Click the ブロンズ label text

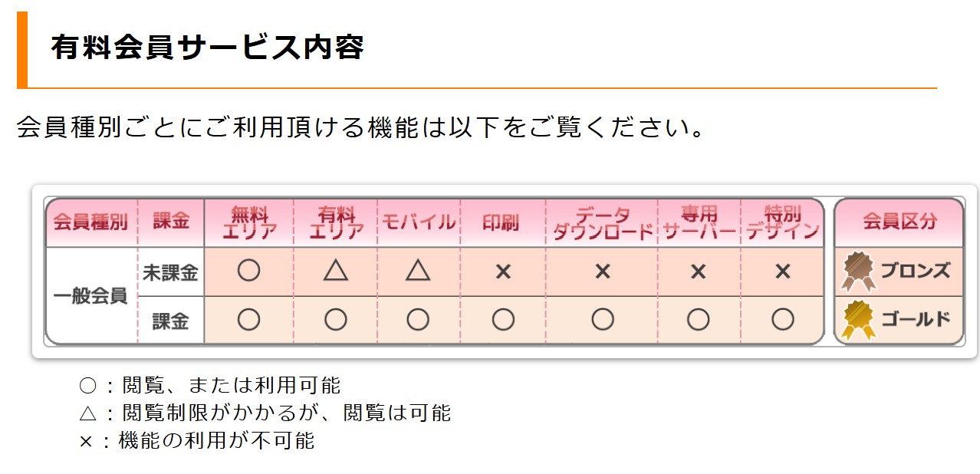(916, 271)
